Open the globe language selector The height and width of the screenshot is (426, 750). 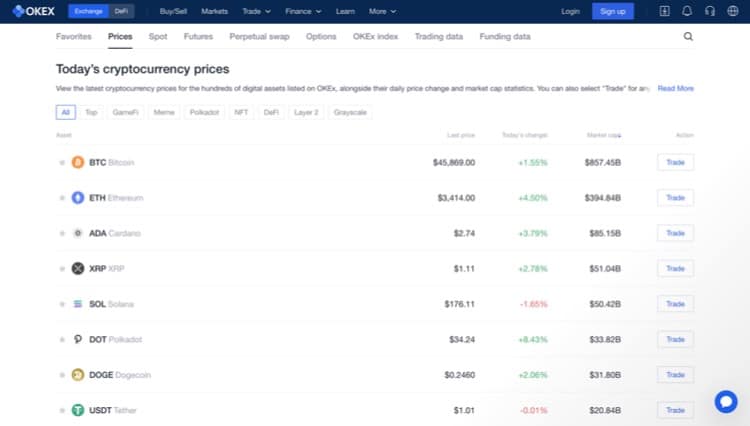pos(731,11)
